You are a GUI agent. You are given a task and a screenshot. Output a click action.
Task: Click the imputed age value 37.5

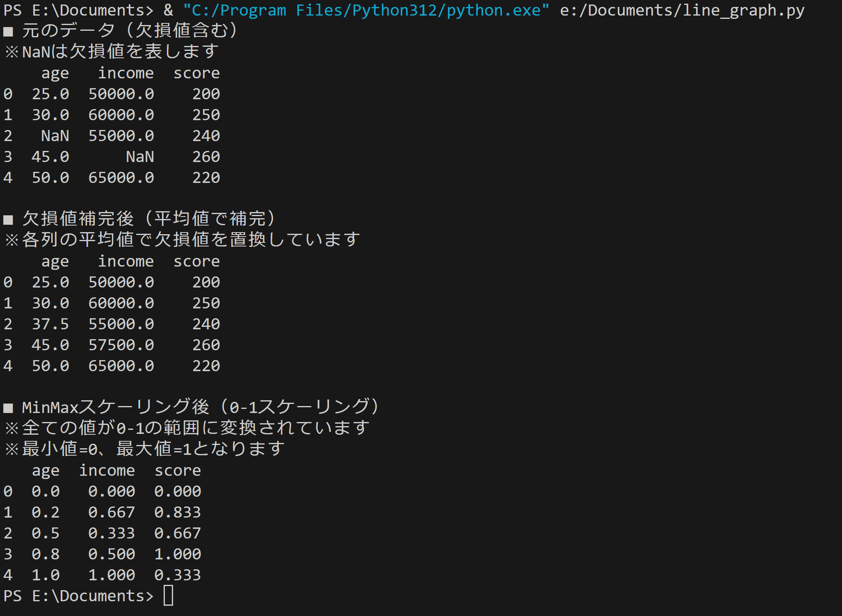point(50,324)
